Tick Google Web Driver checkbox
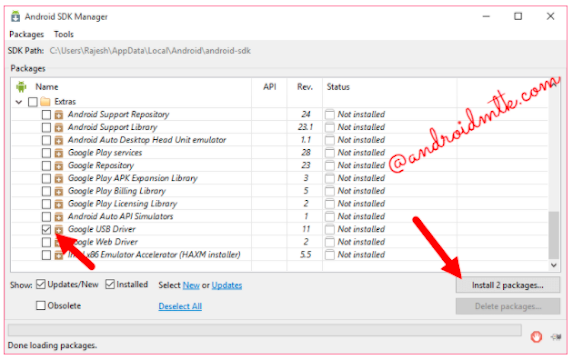Viewport: 573px width, 360px height. tap(46, 242)
